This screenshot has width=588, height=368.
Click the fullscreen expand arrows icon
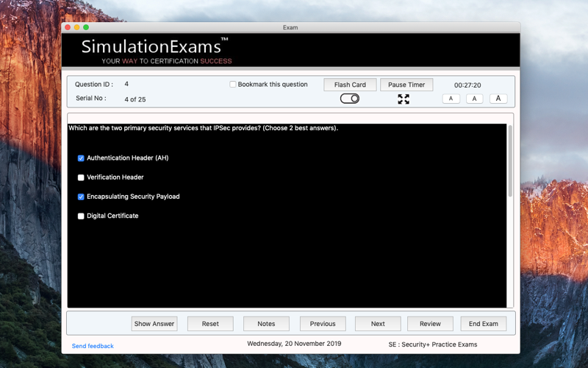click(x=404, y=99)
